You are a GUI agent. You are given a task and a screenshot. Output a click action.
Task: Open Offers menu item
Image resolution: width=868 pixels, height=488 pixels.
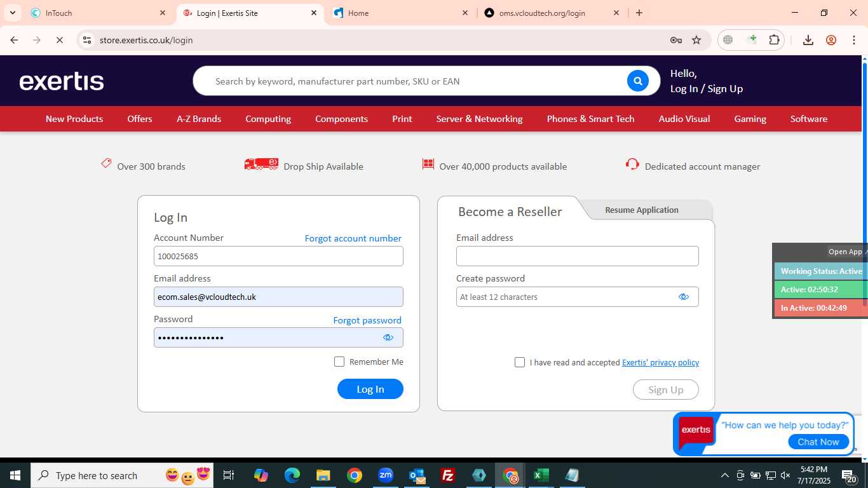pyautogui.click(x=140, y=119)
